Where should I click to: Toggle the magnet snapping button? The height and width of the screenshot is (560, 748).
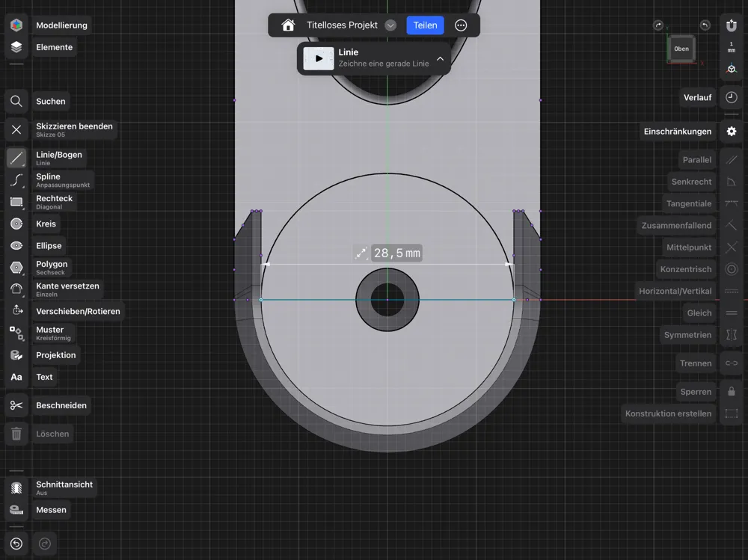click(732, 25)
